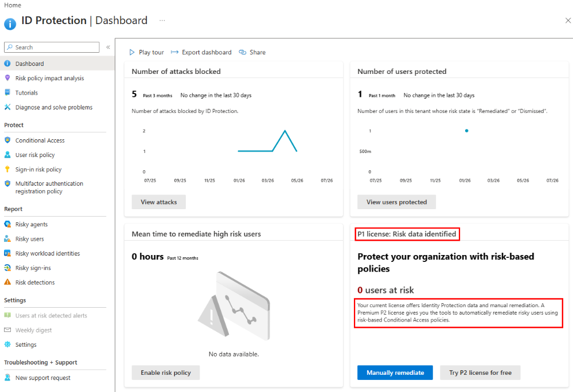The image size is (573, 392).
Task: Click the 'Number of attacks blocked' heading
Action: [x=176, y=72]
